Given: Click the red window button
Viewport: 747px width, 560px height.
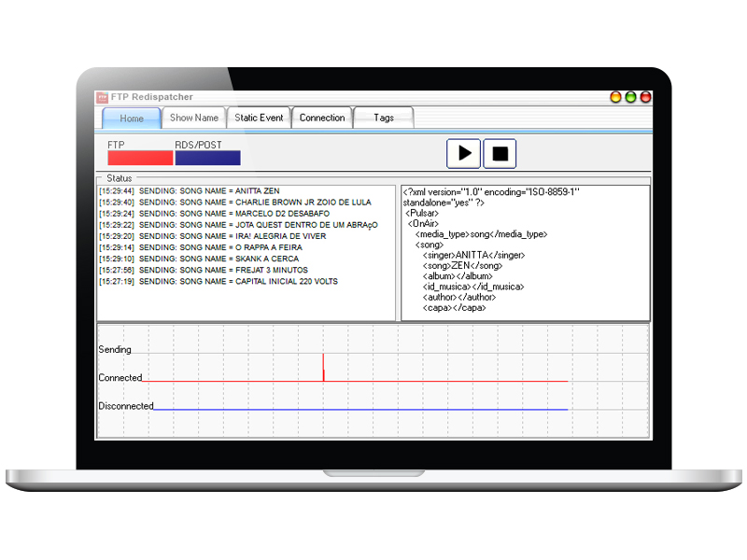Looking at the screenshot, I should pyautogui.click(x=645, y=97).
